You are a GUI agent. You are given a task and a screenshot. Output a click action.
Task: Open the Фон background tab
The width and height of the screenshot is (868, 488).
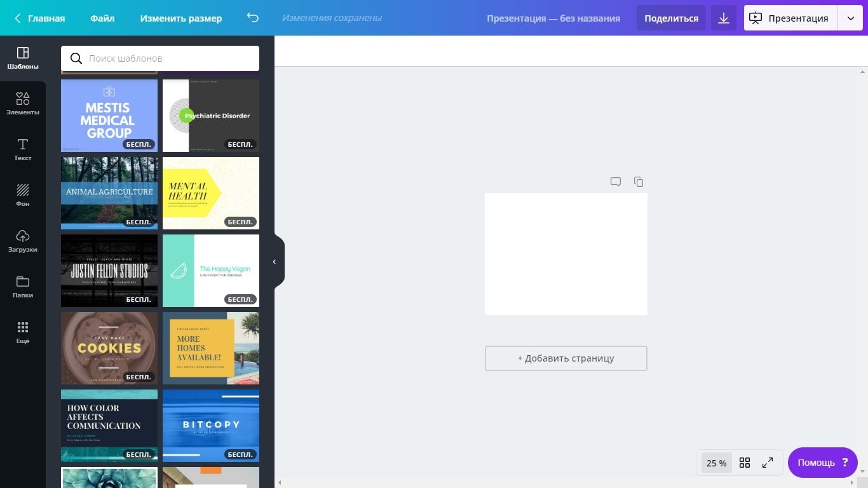[23, 195]
